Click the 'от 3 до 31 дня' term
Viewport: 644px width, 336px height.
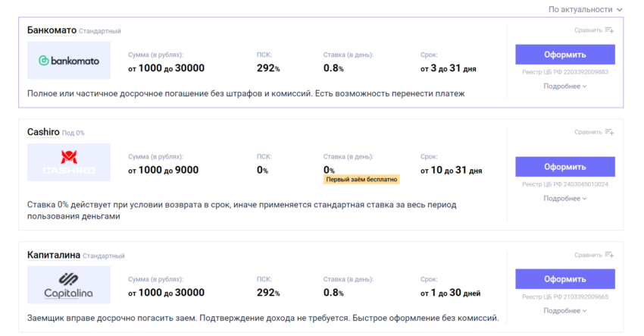pos(448,68)
